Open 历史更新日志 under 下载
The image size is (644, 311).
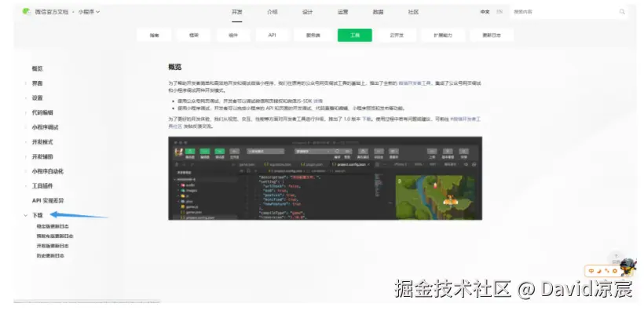click(50, 256)
